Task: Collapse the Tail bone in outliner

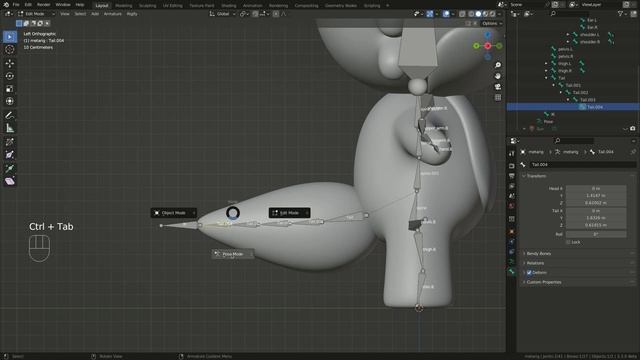Action: point(546,78)
